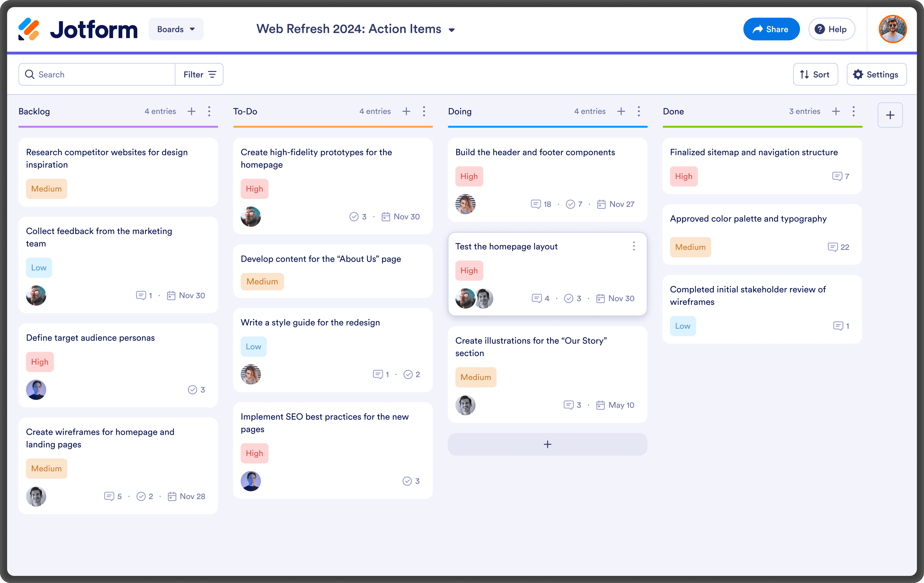The height and width of the screenshot is (583, 924).
Task: Expand the Web Refresh 2024 title dropdown
Action: pos(452,30)
